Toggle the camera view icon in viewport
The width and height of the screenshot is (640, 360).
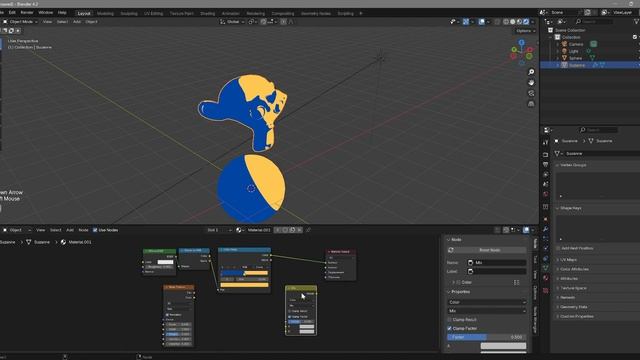tap(531, 93)
